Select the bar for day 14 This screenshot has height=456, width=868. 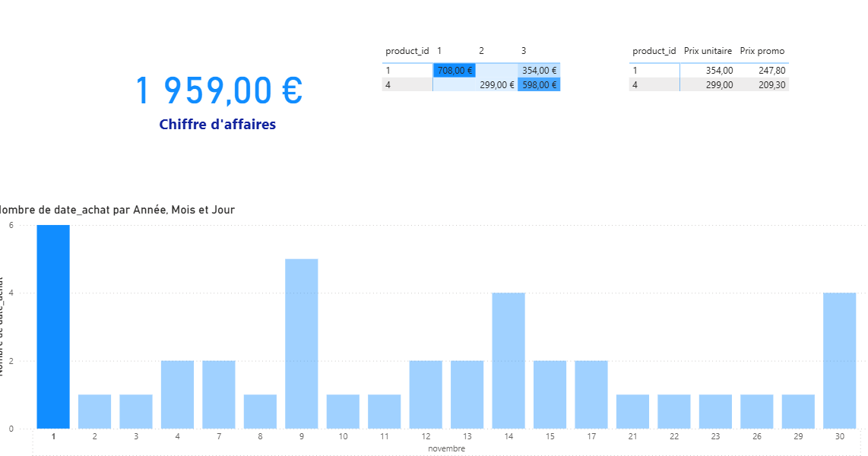(508, 360)
